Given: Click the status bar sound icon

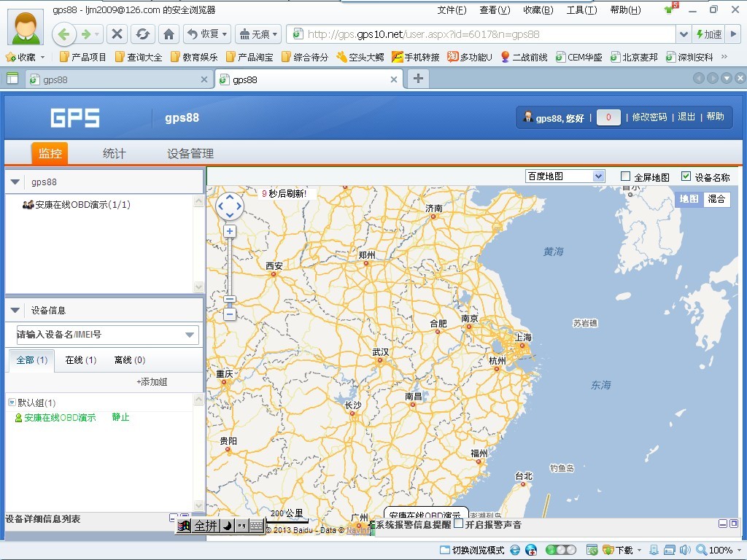Looking at the screenshot, I should pyautogui.click(x=685, y=550).
